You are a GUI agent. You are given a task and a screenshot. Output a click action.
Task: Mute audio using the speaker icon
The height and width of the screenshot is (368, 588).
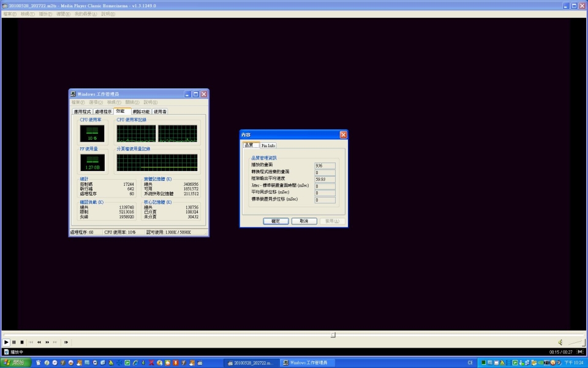click(x=560, y=342)
